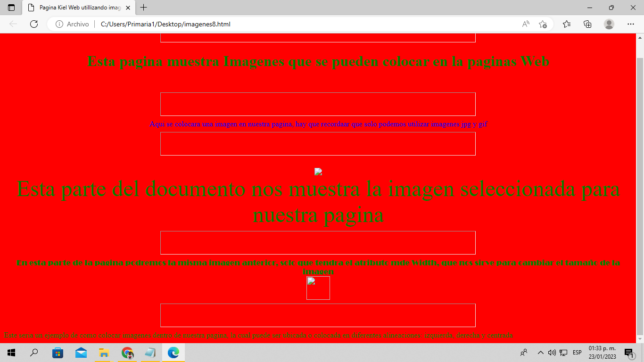This screenshot has height=362, width=644.
Task: Open the Windows Start menu
Action: (x=11, y=353)
